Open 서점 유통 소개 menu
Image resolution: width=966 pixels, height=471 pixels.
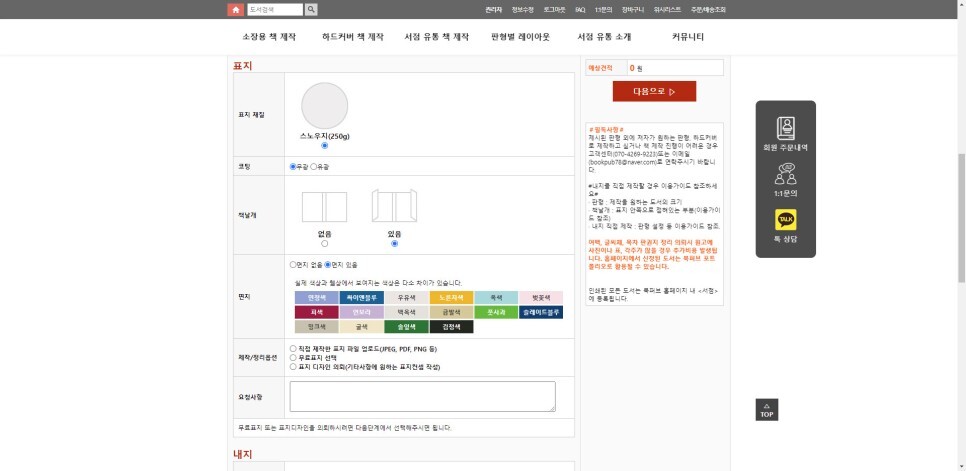[604, 37]
